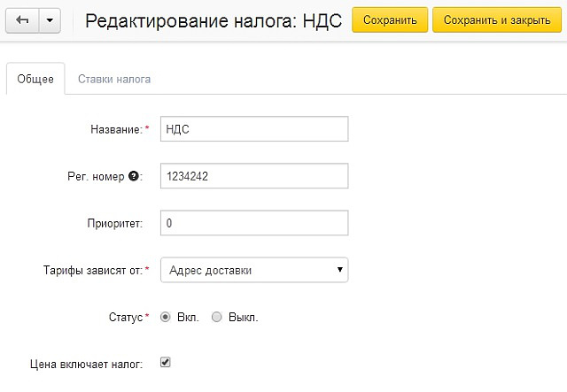Click the Сохранить и закрыть button
The height and width of the screenshot is (392, 567).
tap(497, 19)
